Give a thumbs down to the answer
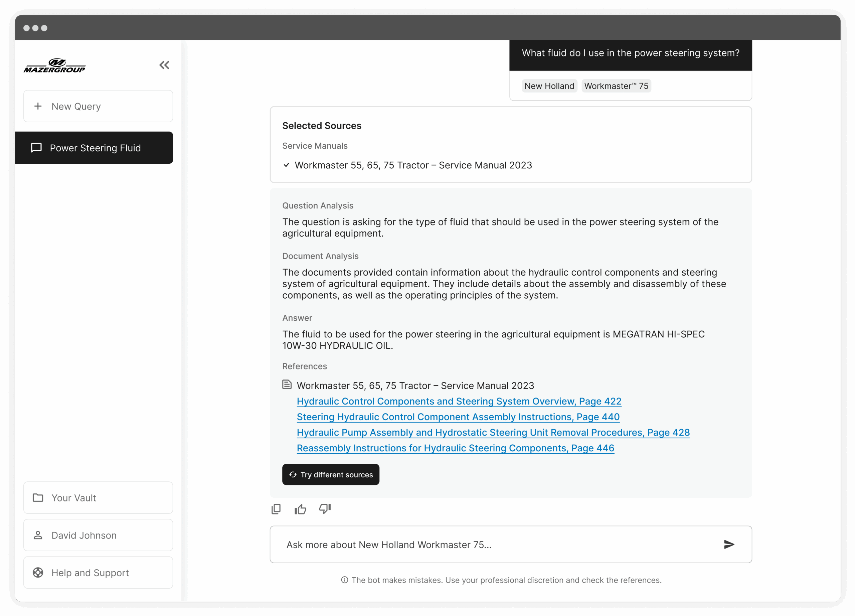The height and width of the screenshot is (616, 855). click(x=325, y=509)
